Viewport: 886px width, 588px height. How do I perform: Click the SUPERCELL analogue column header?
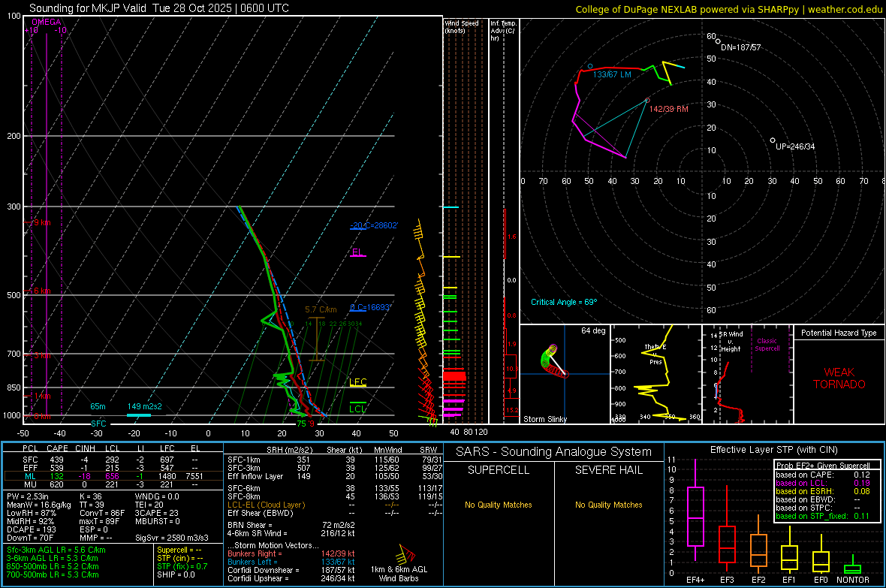(x=499, y=470)
